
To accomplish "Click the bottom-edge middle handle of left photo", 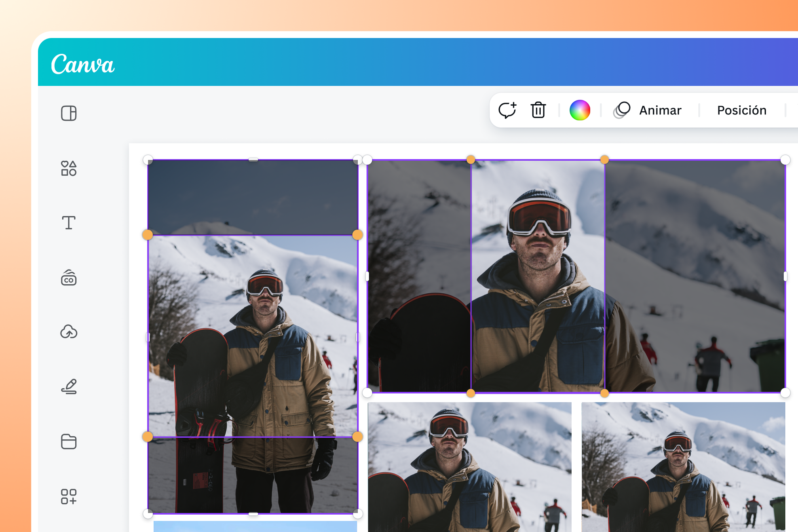I will [253, 514].
